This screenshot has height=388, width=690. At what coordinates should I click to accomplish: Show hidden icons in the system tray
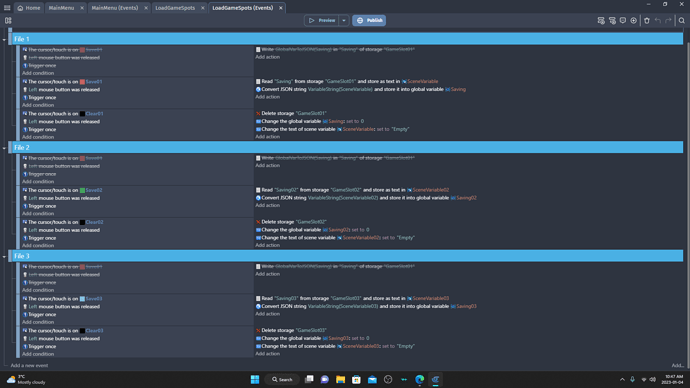click(622, 379)
